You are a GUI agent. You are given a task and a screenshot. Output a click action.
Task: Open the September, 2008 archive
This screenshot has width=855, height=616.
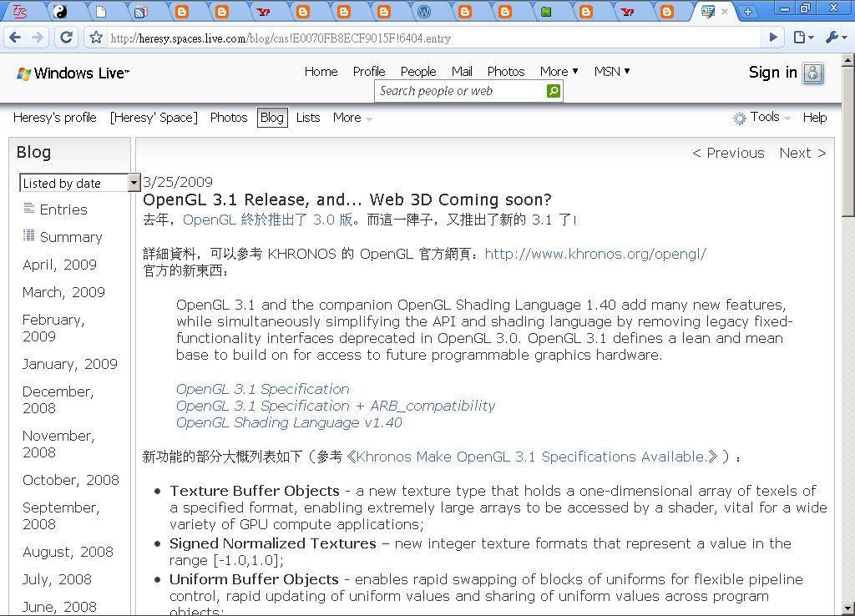pos(60,516)
